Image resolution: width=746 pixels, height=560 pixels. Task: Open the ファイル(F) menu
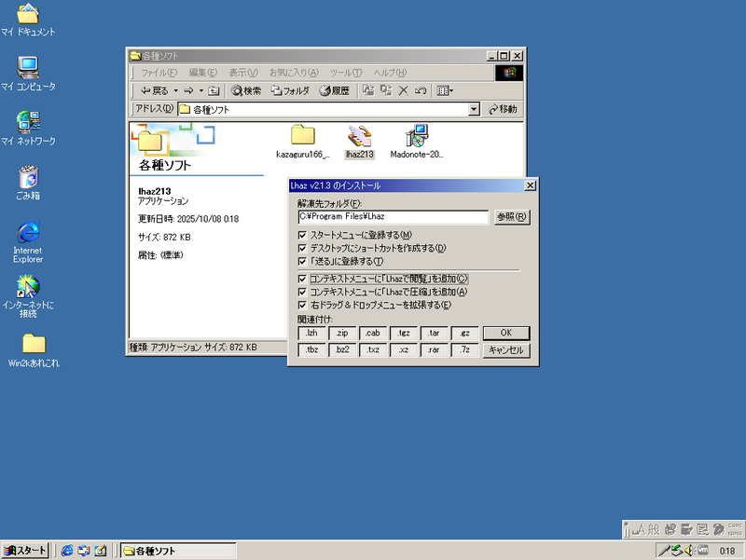159,73
